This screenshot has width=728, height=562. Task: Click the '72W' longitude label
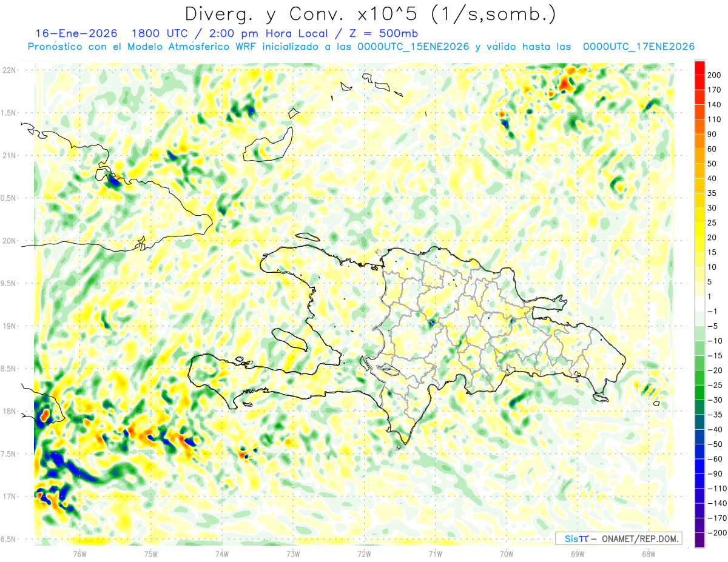coord(364,554)
